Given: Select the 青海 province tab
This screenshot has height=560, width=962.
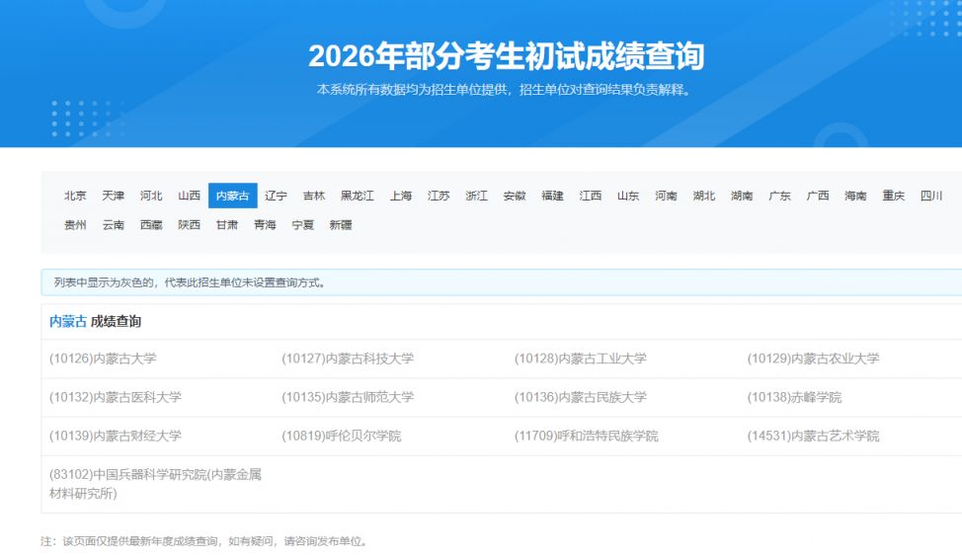Looking at the screenshot, I should (x=265, y=225).
